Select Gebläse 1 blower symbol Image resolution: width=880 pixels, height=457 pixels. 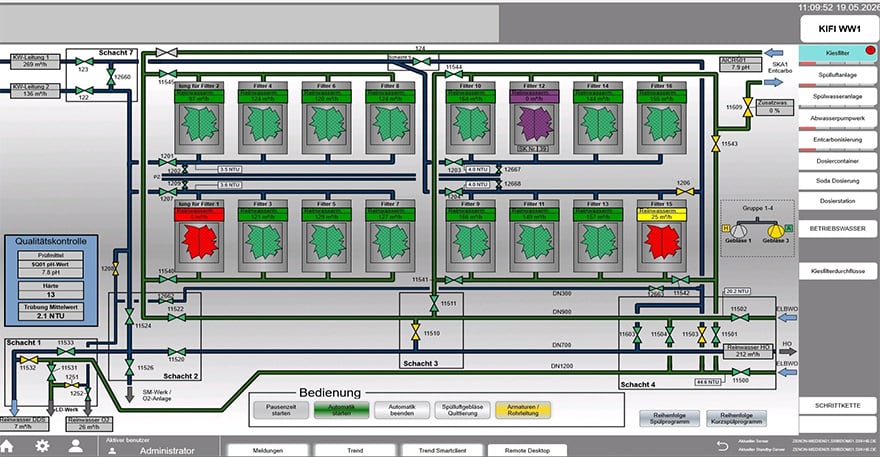739,230
